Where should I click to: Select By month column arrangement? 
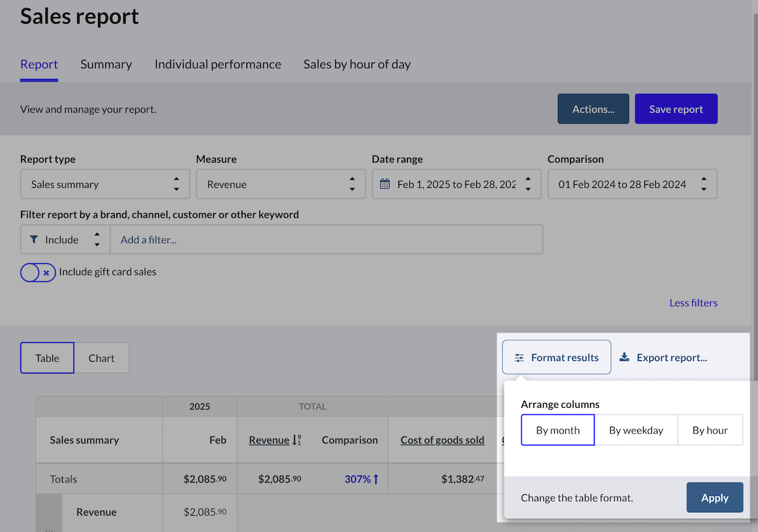coord(558,430)
